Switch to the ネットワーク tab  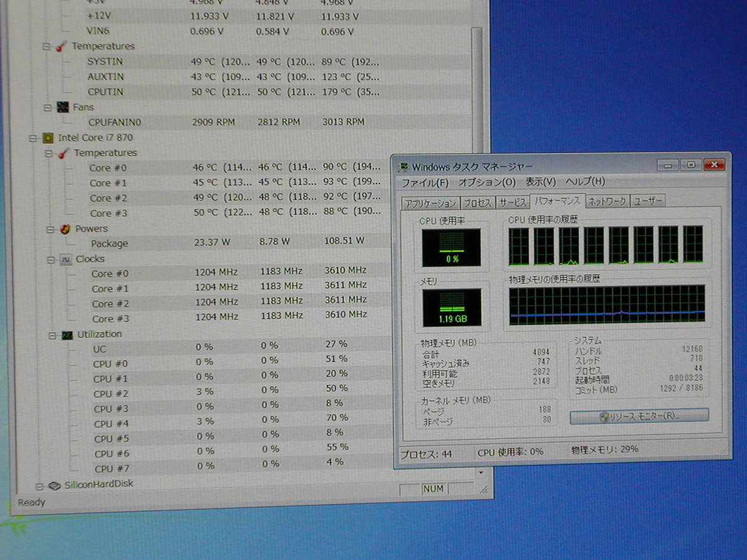(x=608, y=202)
